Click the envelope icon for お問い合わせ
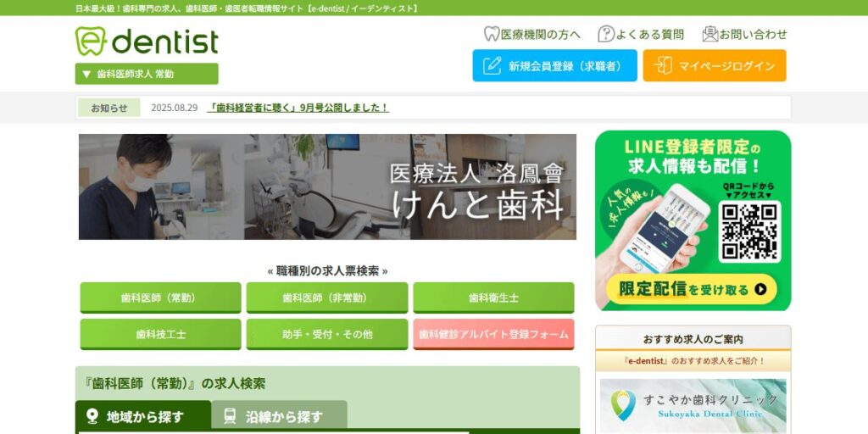868x434 pixels. pyautogui.click(x=709, y=34)
